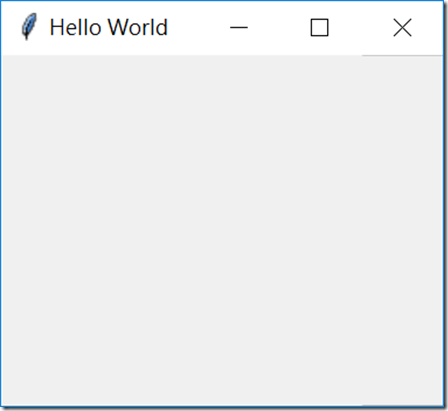Viewport: 448px width, 411px height.
Task: Focus the window by clicking its gray body
Action: 222,231
